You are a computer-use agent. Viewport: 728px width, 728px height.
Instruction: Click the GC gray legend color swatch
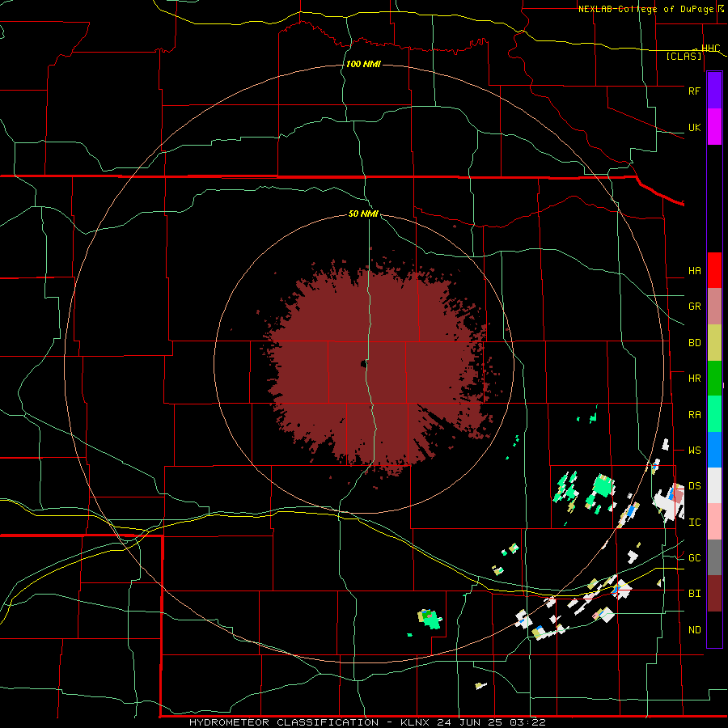[714, 557]
